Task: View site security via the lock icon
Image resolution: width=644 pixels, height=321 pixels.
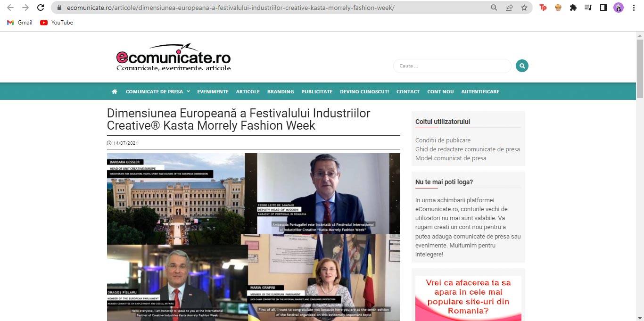Action: click(59, 8)
